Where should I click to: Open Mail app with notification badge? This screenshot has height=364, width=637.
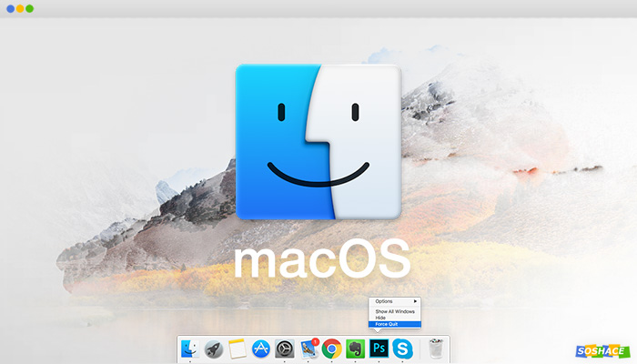tap(309, 349)
